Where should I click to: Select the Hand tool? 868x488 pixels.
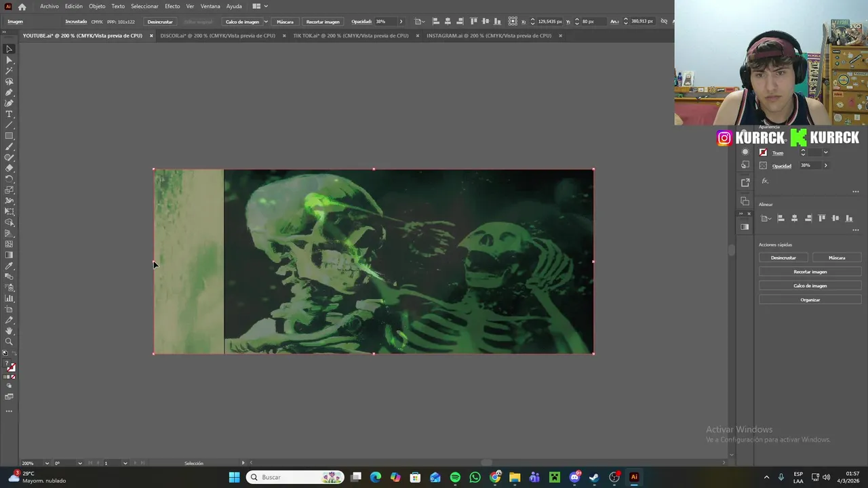tap(9, 331)
